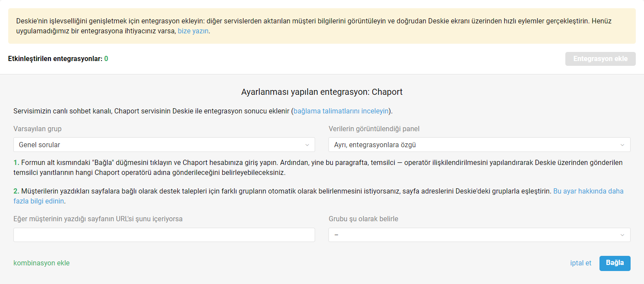The height and width of the screenshot is (284, 644).
Task: Open the Varsayılan grup dropdown
Action: click(164, 145)
